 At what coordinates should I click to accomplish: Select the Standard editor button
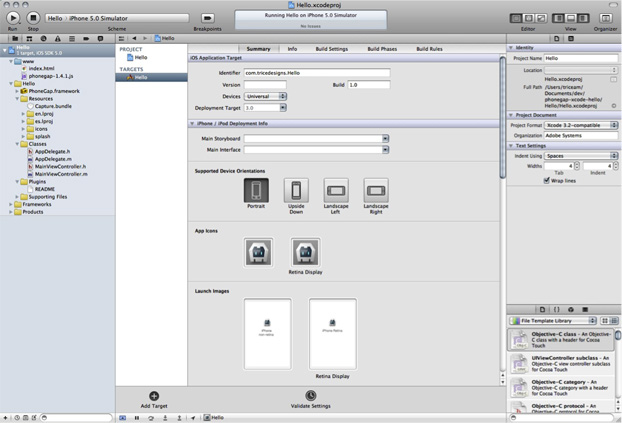(x=516, y=18)
